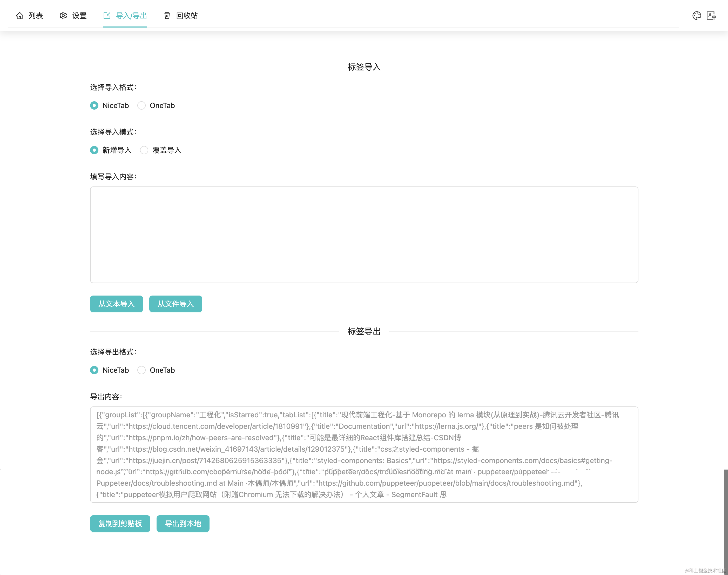Click the gear icon beside 设置
Viewport: 728px width, 575px height.
coord(63,16)
